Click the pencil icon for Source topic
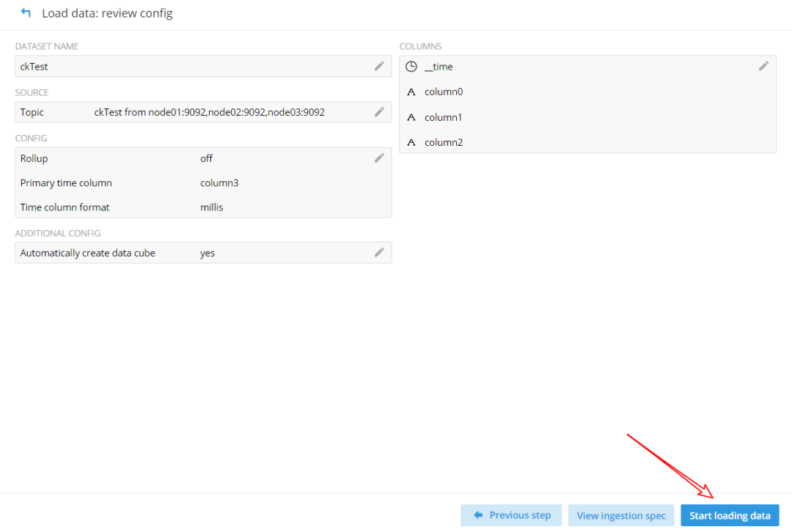The height and width of the screenshot is (532, 792). [x=379, y=112]
